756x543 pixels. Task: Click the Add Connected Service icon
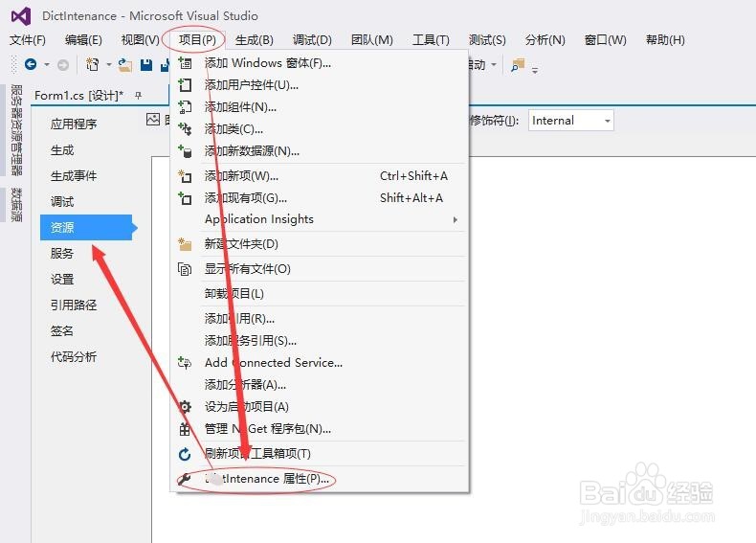(185, 363)
